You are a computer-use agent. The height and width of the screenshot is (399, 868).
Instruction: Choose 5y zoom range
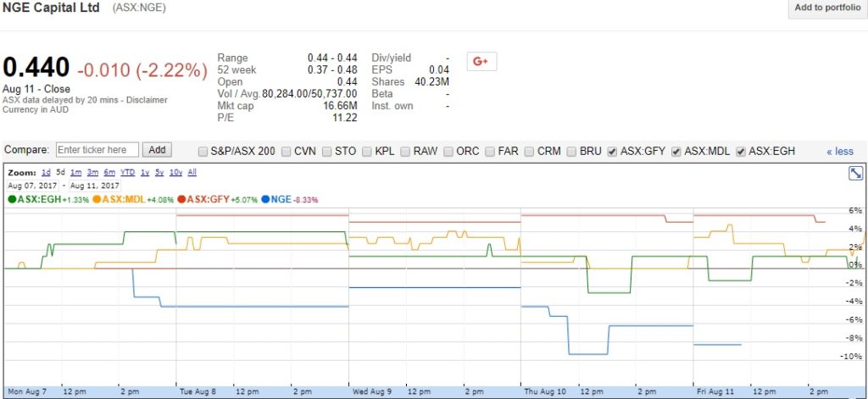tap(159, 173)
